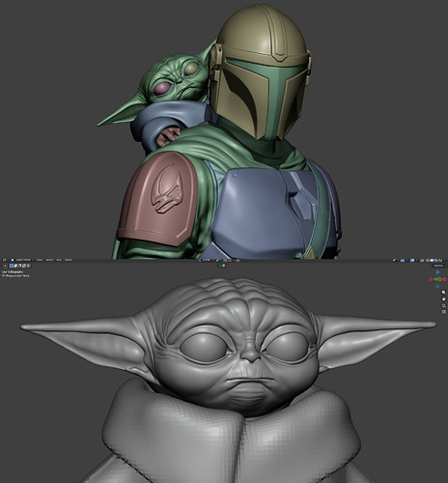Toggle perspective/orthographic grid button
The image size is (448, 483).
pyautogui.click(x=443, y=312)
